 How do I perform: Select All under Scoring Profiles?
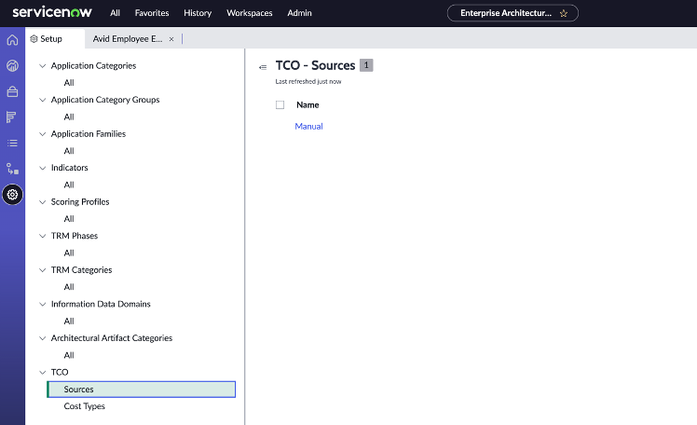click(x=69, y=219)
